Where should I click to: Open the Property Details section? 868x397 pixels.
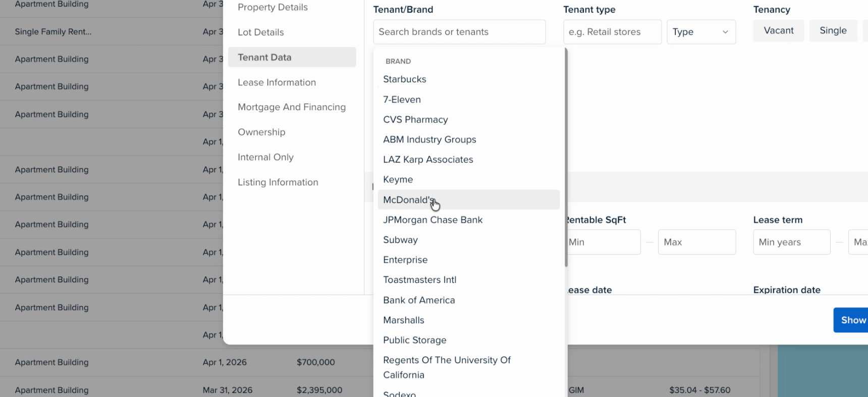273,8
